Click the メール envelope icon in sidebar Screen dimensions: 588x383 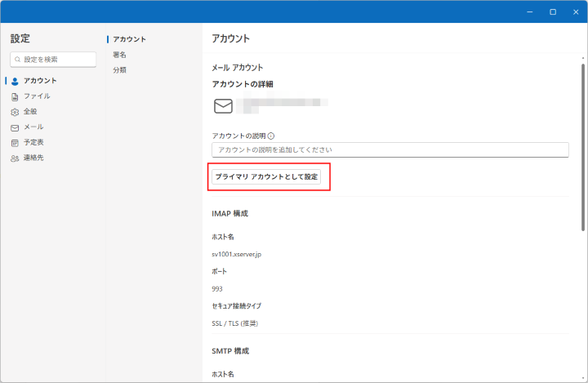click(15, 128)
